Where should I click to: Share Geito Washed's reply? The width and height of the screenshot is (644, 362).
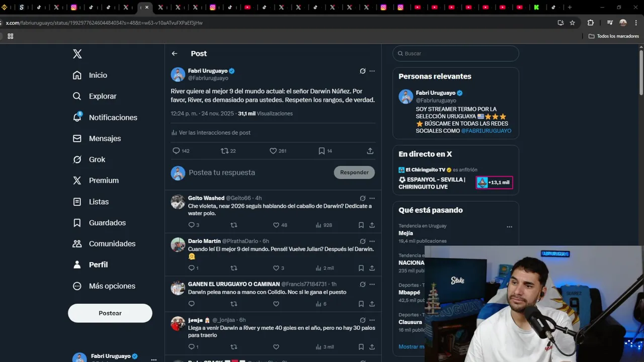tap(372, 225)
